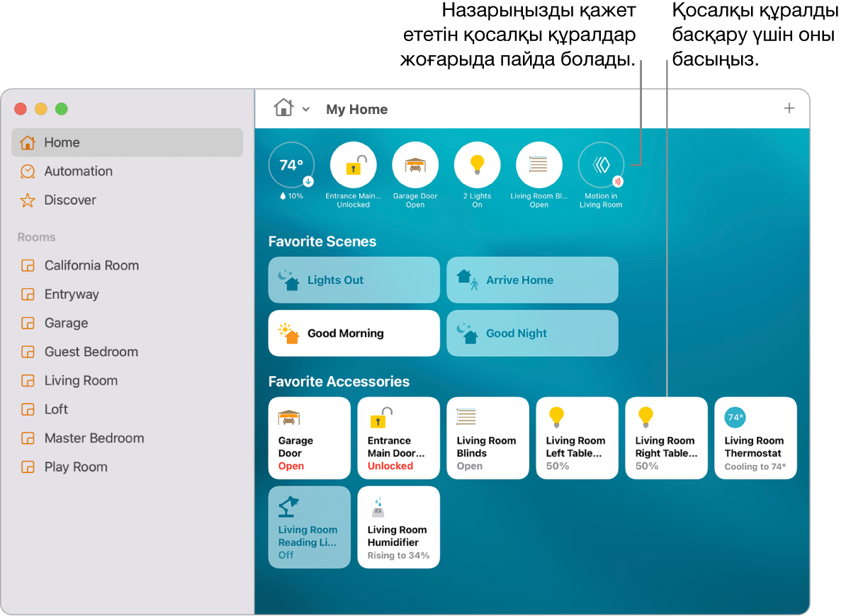This screenshot has width=846, height=616.
Task: Turn on the Living Room Reading Light
Action: [309, 527]
